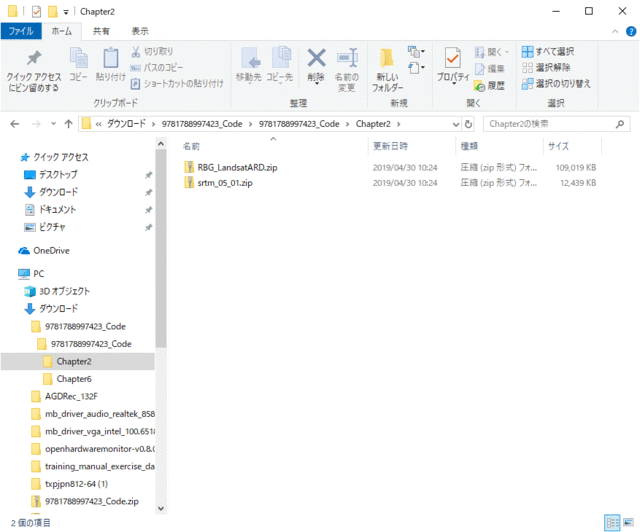Switch to large icons view in status bar
Viewport: 640px width, 532px height.
coord(627,523)
